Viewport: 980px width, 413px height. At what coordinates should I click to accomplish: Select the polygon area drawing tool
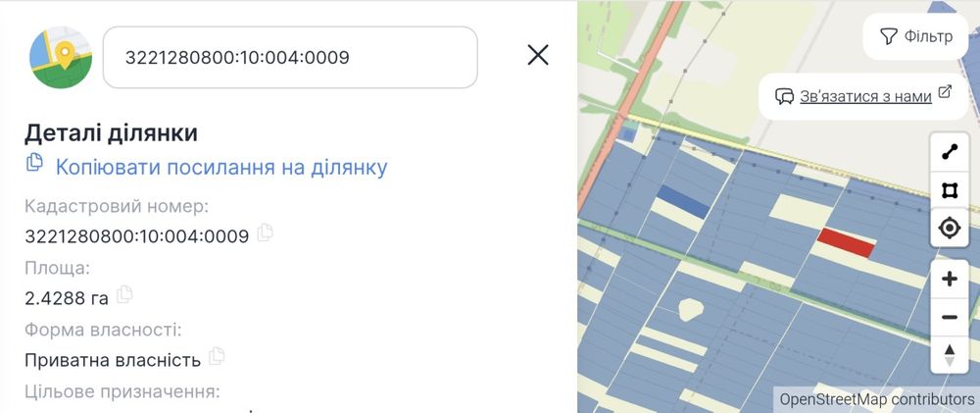coord(949,189)
